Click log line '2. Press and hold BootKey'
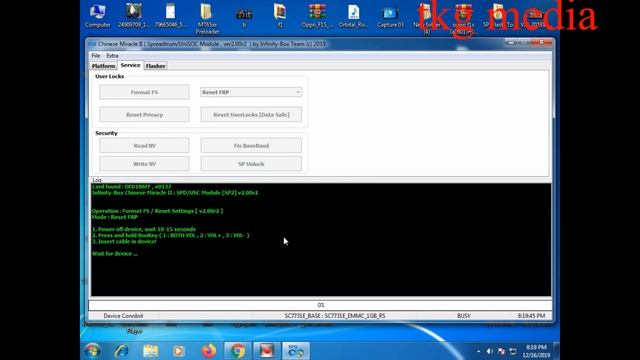The width and height of the screenshot is (640, 360). (x=171, y=236)
